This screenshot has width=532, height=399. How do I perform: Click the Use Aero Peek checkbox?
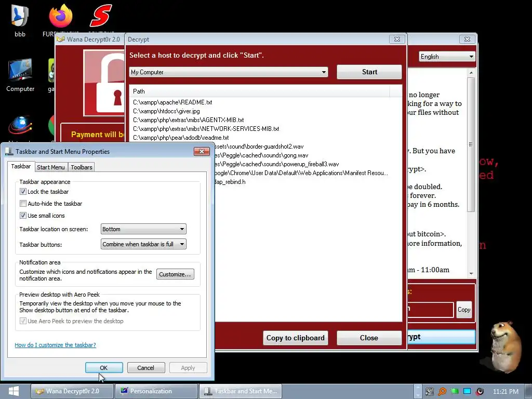click(x=23, y=321)
